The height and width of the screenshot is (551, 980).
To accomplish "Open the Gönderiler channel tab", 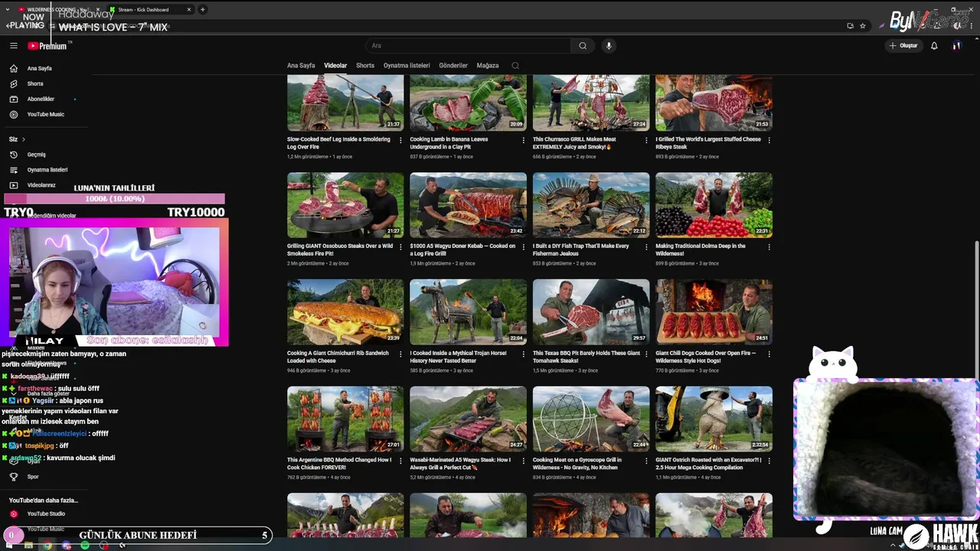I will pos(453,66).
